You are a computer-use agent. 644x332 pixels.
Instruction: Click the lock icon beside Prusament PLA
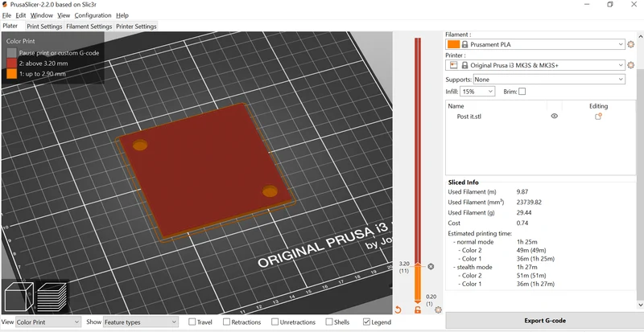tap(465, 44)
